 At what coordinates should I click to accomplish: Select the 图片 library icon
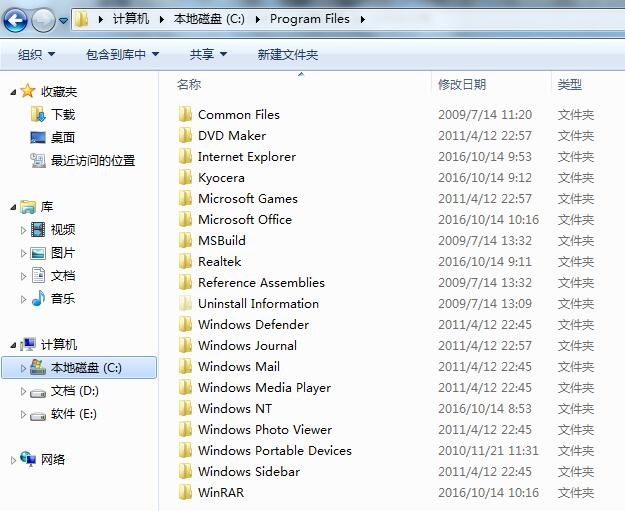pyautogui.click(x=38, y=253)
